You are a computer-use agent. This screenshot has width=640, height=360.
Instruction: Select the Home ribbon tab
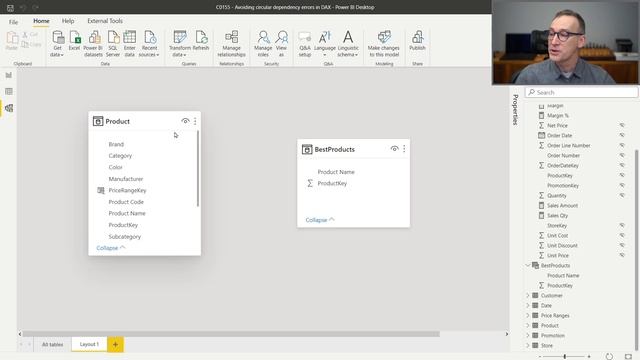tap(41, 21)
